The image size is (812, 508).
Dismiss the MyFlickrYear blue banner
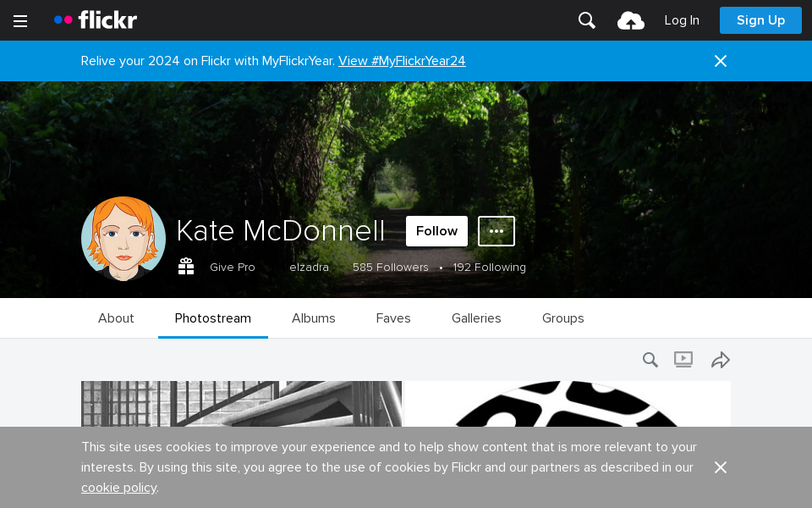coord(721,61)
